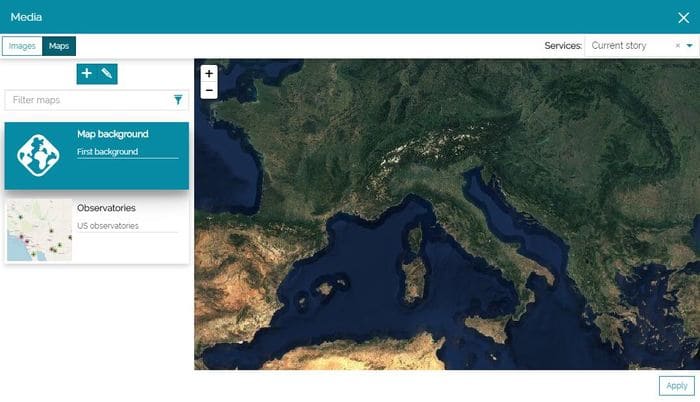This screenshot has height=402, width=700.
Task: Open the Services combo box
Action: 630,46
